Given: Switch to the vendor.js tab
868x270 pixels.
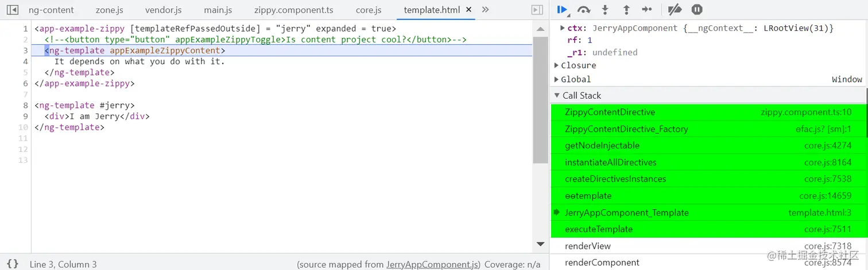Looking at the screenshot, I should (x=164, y=10).
